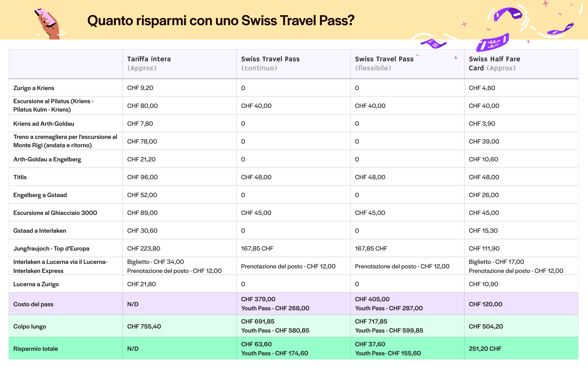Click the small purple ticket above the flessibile column

[x=434, y=44]
